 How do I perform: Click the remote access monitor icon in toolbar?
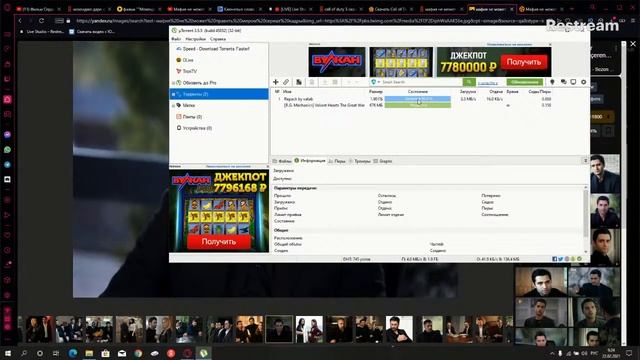pyautogui.click(x=573, y=82)
